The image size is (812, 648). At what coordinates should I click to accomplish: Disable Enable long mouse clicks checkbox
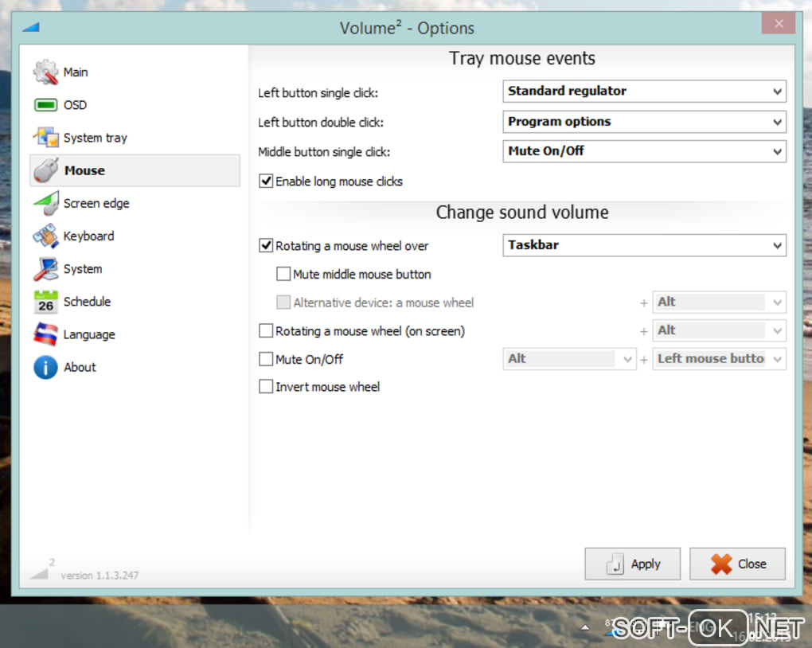pos(266,181)
